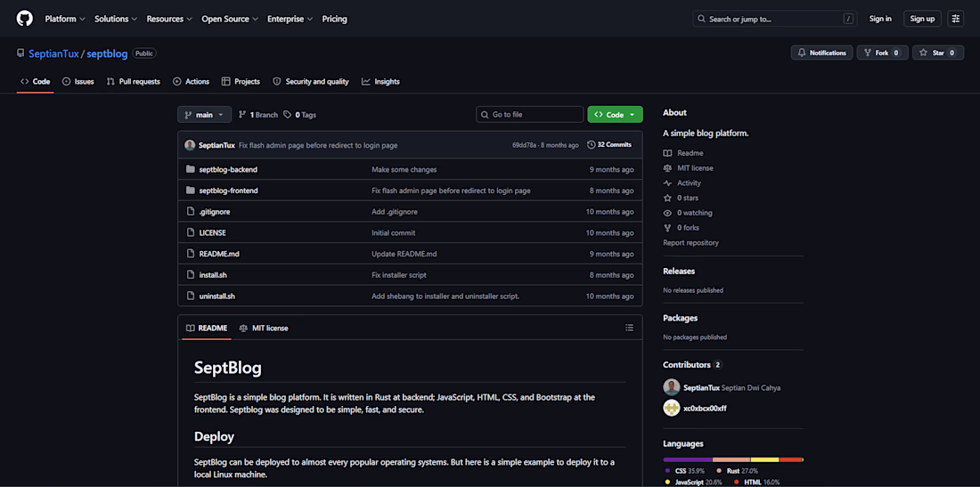Image resolution: width=980 pixels, height=487 pixels.
Task: Click the Search or jump to field
Action: pos(775,19)
